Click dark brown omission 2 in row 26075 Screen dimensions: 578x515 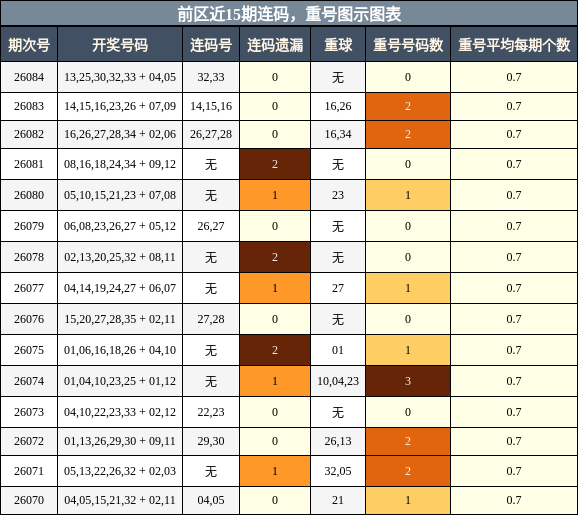[275, 350]
